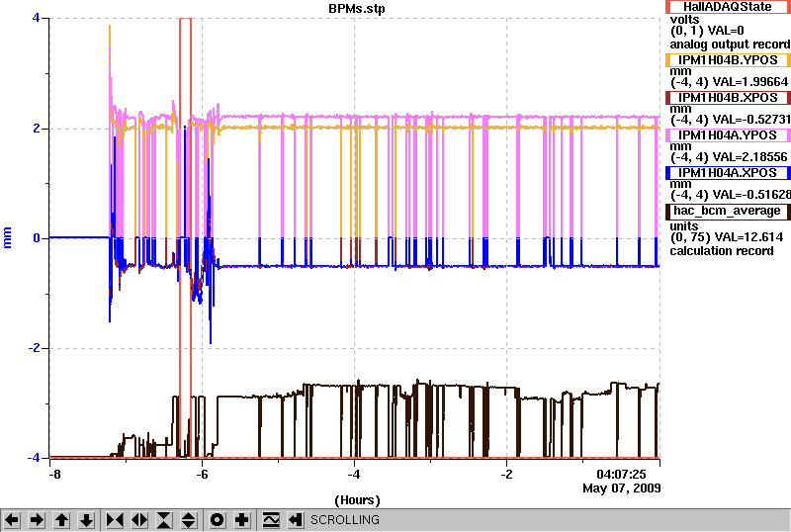The image size is (791, 532).
Task: Pan the graph right with the right arrow
Action: pyautogui.click(x=37, y=520)
